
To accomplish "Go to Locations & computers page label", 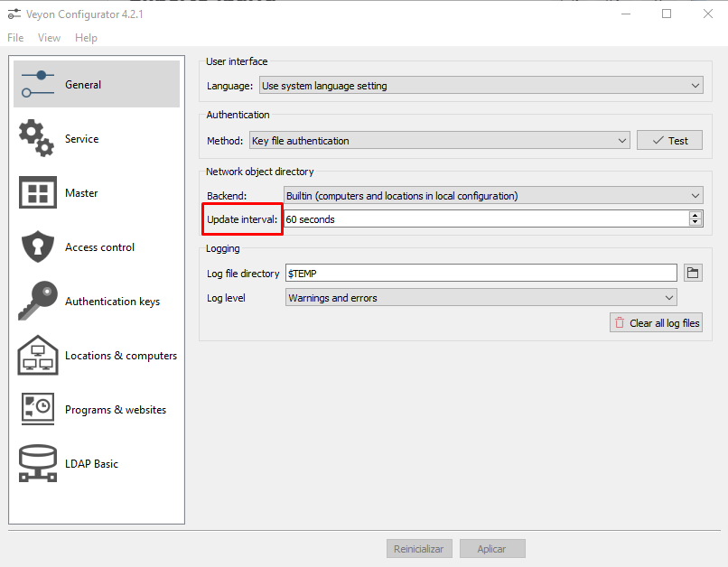I will point(121,356).
